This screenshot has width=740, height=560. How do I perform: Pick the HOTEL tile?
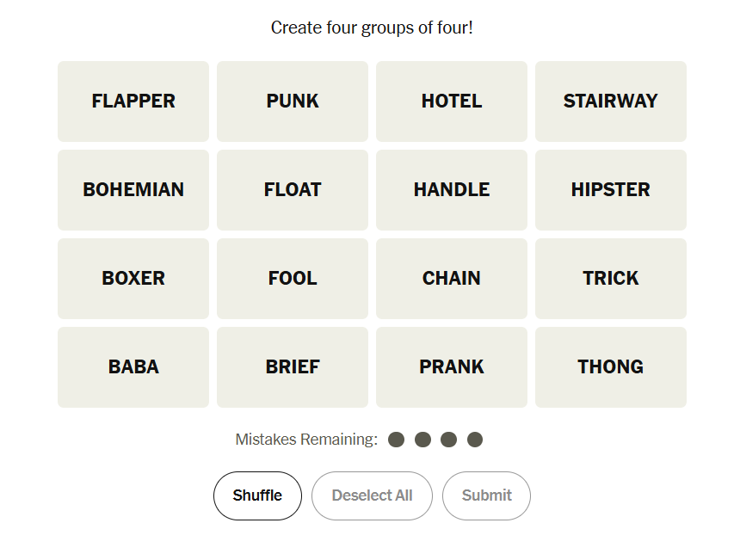452,102
